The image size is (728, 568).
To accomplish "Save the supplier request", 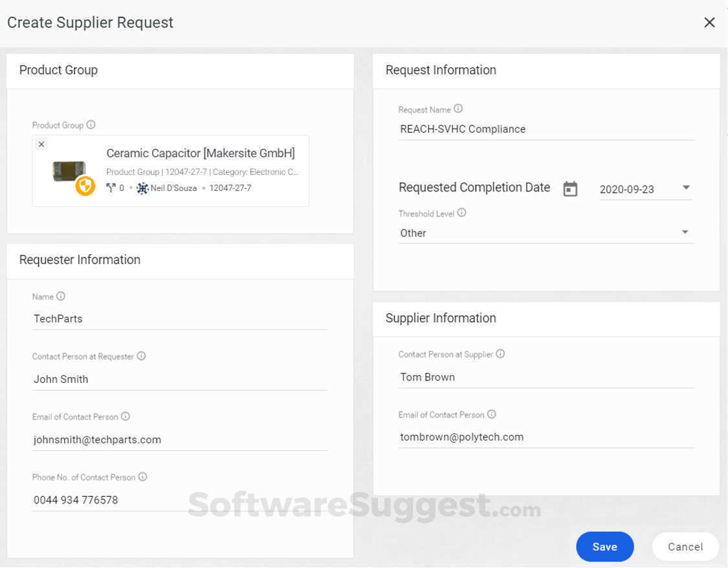I will click(x=604, y=547).
